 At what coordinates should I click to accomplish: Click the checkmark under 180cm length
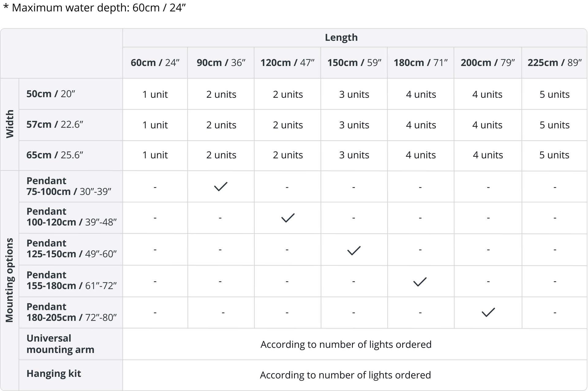pos(420,282)
